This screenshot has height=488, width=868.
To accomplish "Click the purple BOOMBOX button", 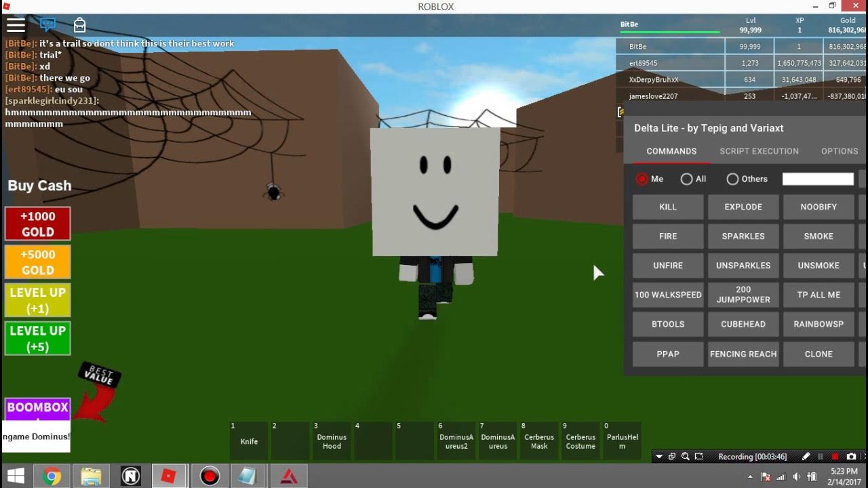I will 37,409.
